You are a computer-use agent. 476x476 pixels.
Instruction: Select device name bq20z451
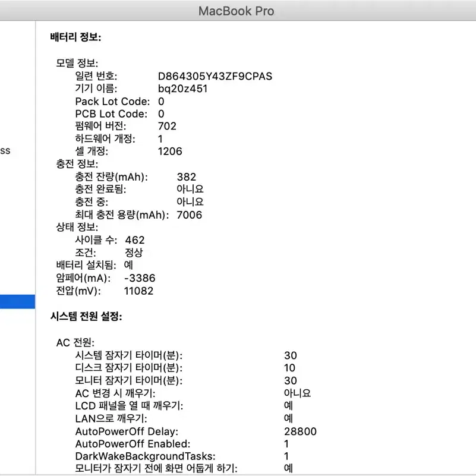pos(183,89)
